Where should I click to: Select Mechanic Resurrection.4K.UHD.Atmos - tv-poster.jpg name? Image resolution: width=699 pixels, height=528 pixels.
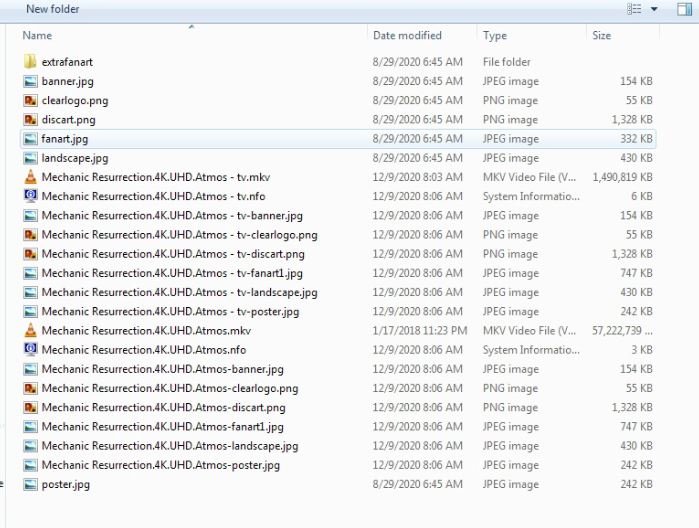pos(170,312)
